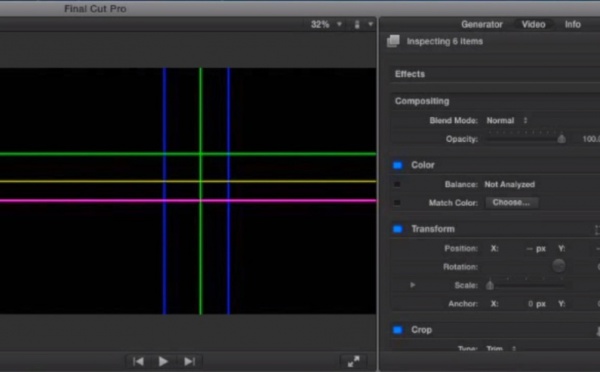
Task: Click the Opacity value field
Action: click(x=590, y=139)
